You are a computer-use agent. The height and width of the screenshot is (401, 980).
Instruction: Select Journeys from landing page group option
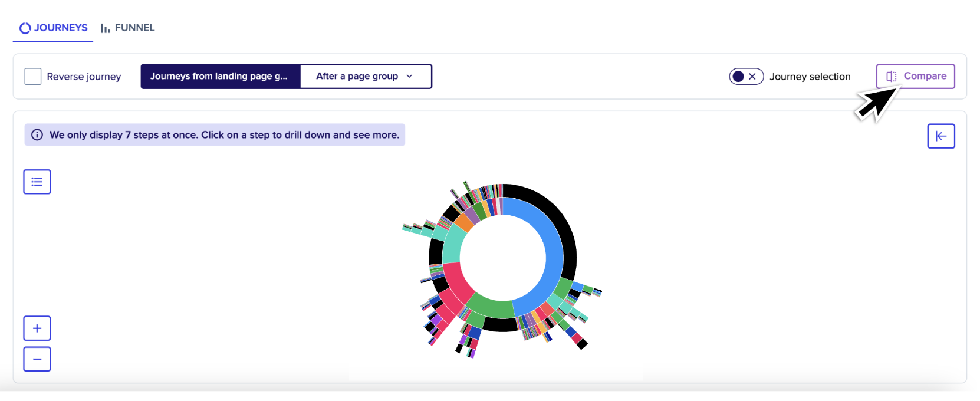pos(221,76)
